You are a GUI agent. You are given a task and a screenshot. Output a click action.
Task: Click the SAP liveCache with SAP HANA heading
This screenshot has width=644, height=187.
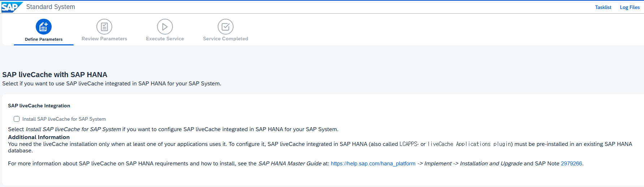point(55,75)
